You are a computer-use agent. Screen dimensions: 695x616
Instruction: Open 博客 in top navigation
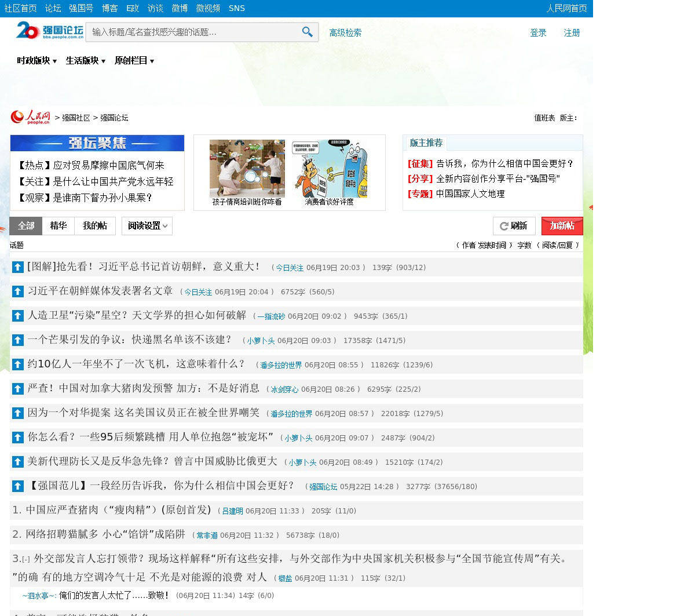click(x=109, y=8)
